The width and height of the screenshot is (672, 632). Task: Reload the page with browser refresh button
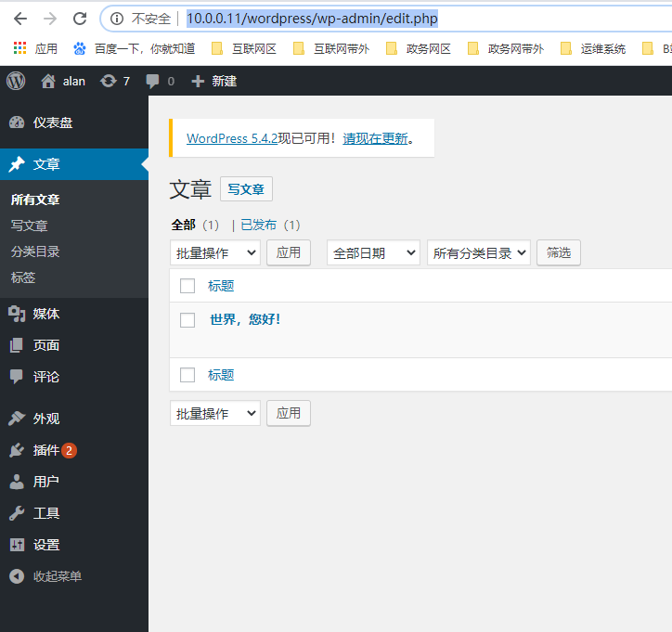80,19
